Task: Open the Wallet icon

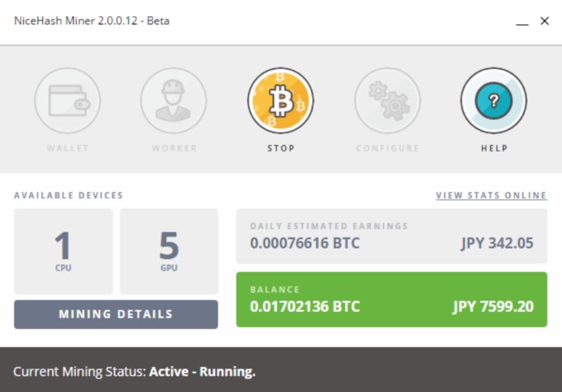Action: click(67, 101)
